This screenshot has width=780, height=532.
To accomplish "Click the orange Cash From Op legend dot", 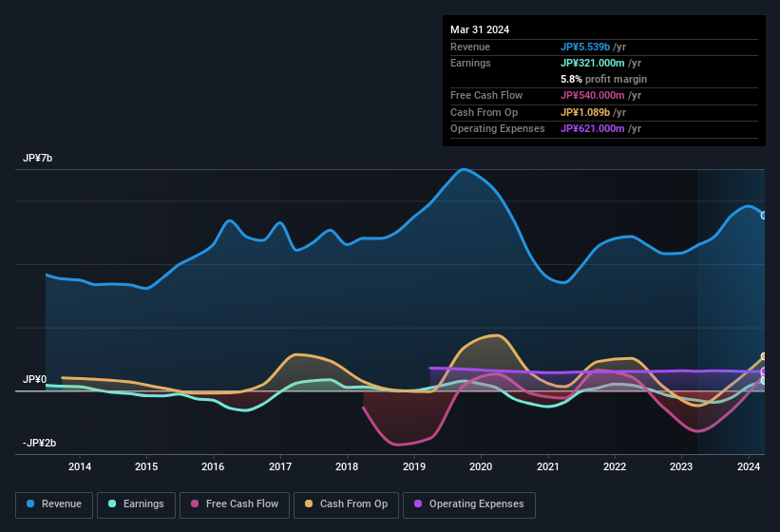I will pyautogui.click(x=309, y=503).
